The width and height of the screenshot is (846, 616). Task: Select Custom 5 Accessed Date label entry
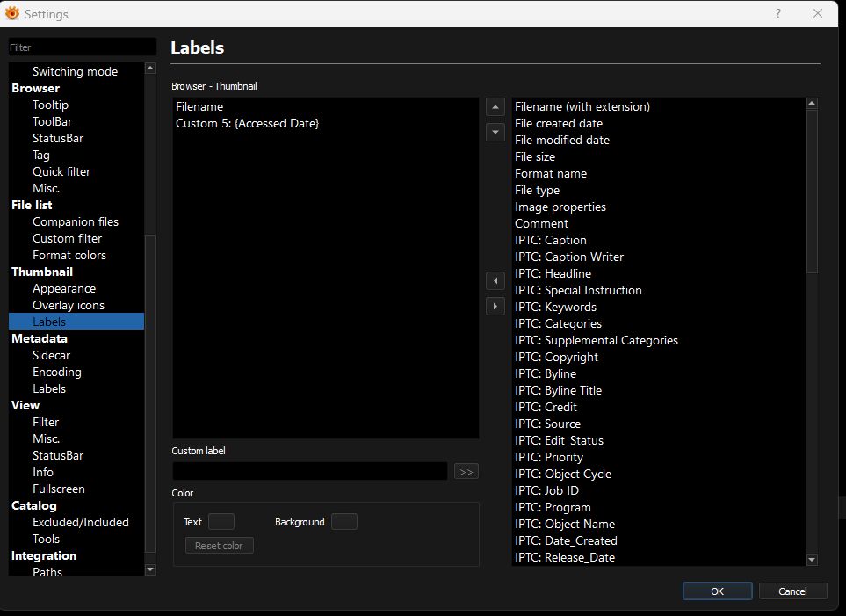pyautogui.click(x=247, y=123)
